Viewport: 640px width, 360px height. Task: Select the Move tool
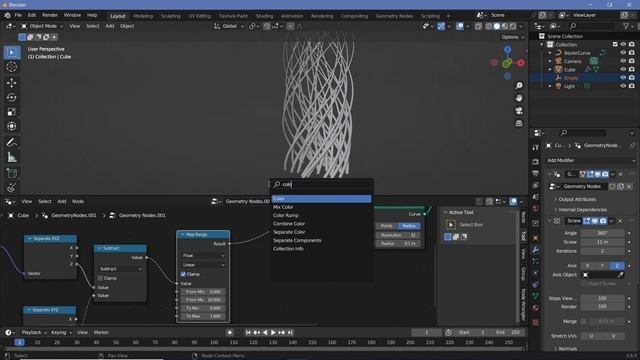click(12, 83)
